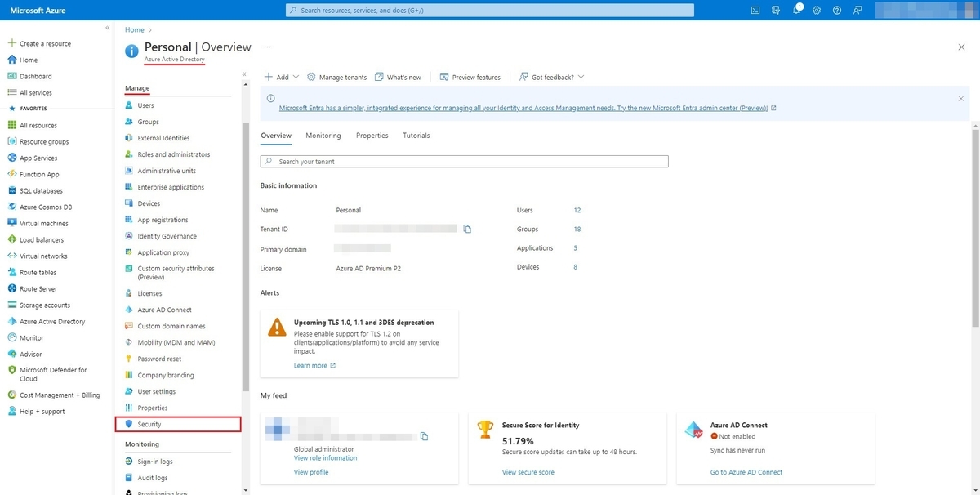Click the Monitor icon in sidebar
980x495 pixels.
(x=12, y=337)
